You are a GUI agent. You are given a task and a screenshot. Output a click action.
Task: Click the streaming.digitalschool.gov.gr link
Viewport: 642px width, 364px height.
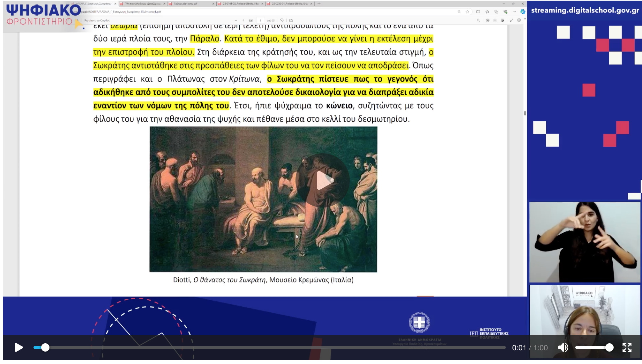click(585, 10)
